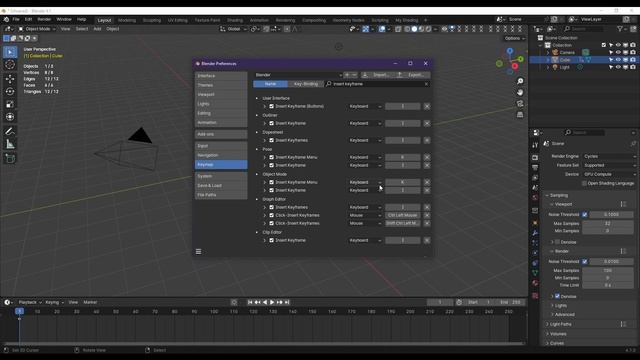
Task: Uncheck Insert Keyframe (Buttons) in User Interface
Action: (x=271, y=107)
